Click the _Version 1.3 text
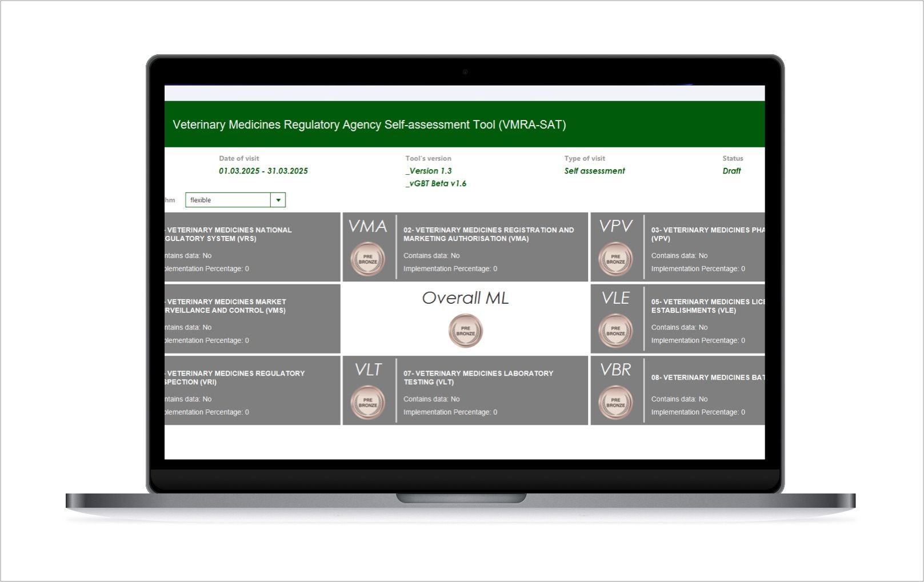Image resolution: width=924 pixels, height=582 pixels. pos(429,171)
